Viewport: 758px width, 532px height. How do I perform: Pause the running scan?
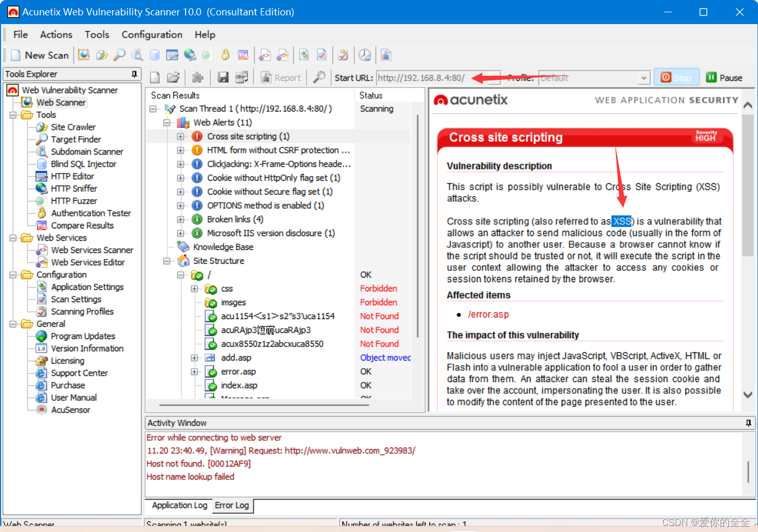coord(724,78)
